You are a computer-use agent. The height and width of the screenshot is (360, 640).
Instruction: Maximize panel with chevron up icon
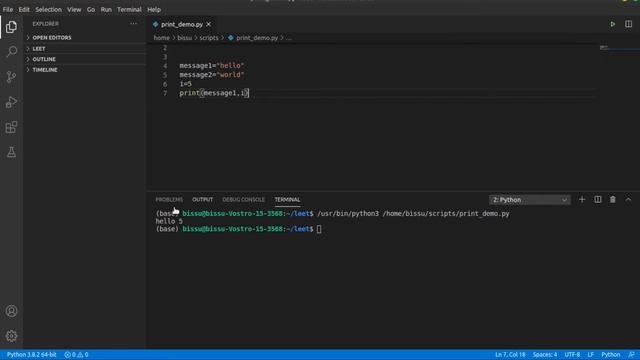pyautogui.click(x=628, y=200)
